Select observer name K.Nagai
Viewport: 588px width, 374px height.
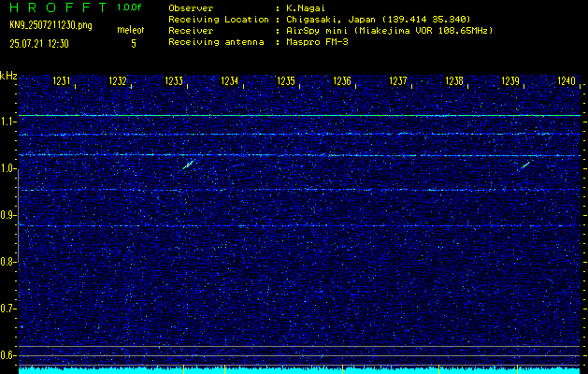[x=305, y=8]
